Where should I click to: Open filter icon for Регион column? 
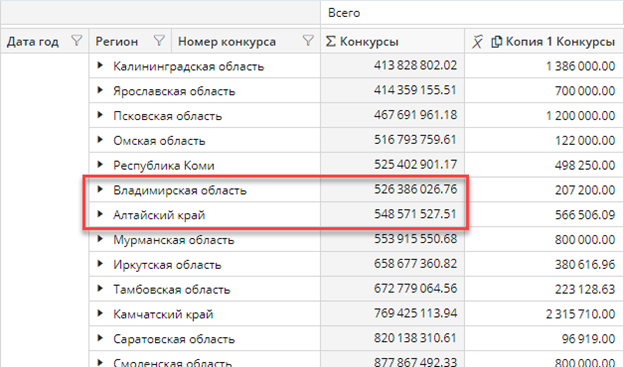pos(159,41)
